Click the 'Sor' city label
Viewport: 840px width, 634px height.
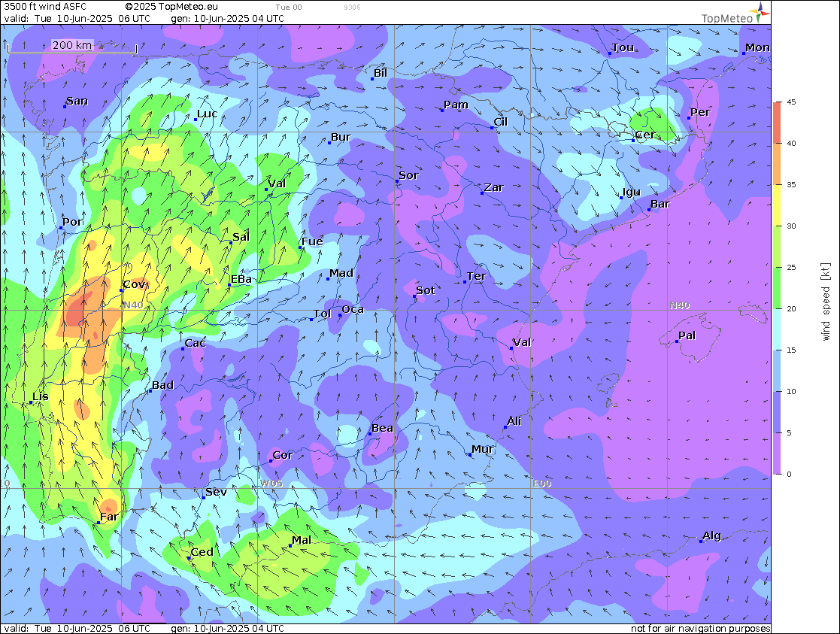[x=409, y=175]
